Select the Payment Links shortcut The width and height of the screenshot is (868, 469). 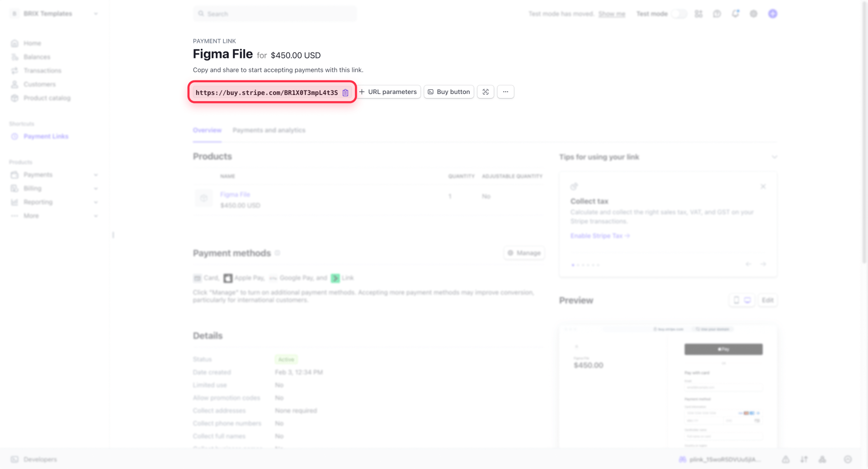tap(46, 136)
